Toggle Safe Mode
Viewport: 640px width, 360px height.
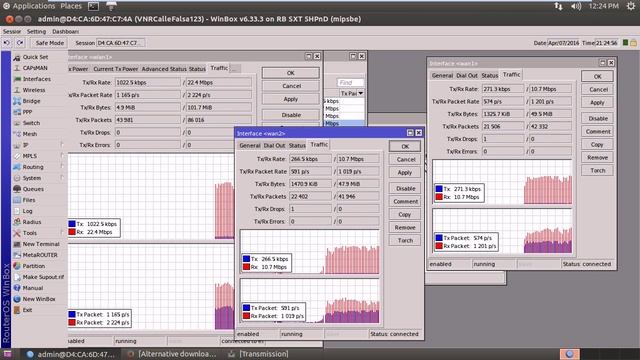[x=49, y=43]
